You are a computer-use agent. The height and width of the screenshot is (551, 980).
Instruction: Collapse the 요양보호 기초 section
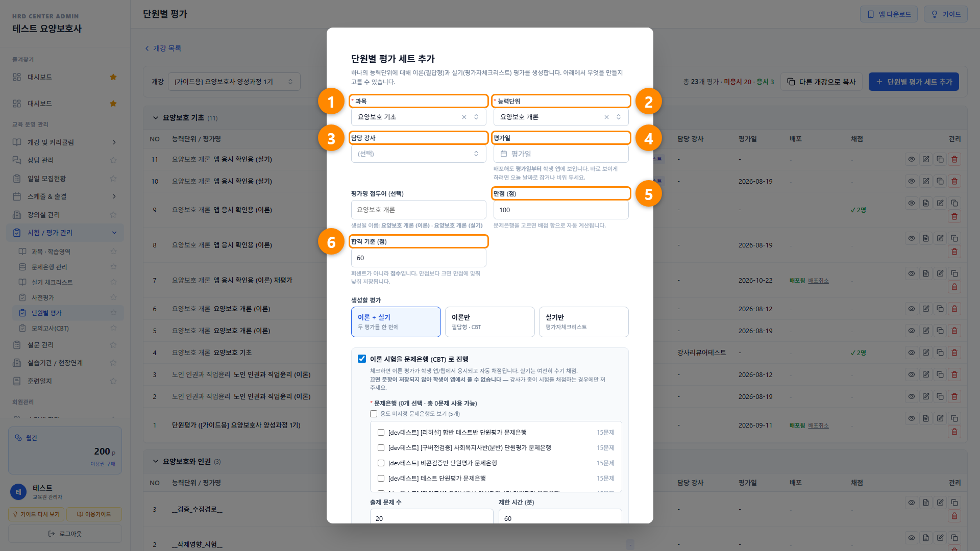pos(156,118)
